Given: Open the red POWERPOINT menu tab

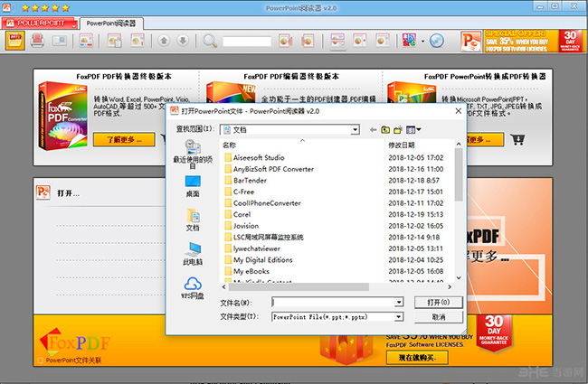Looking at the screenshot, I should (x=40, y=23).
